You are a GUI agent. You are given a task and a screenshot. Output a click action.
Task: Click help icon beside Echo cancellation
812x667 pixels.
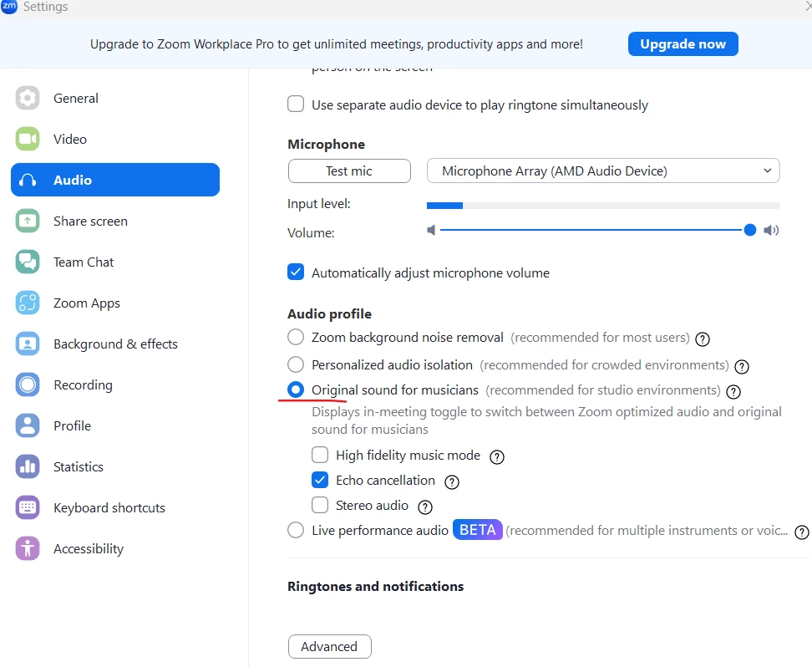click(452, 482)
